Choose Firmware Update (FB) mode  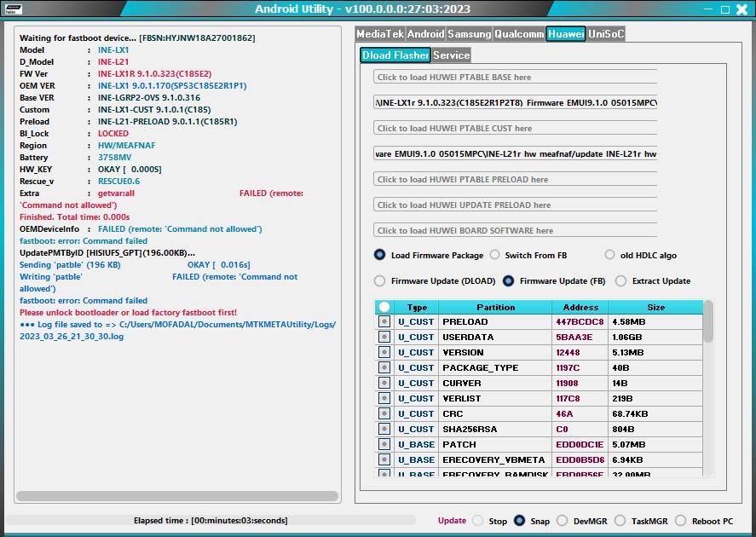pyautogui.click(x=508, y=280)
